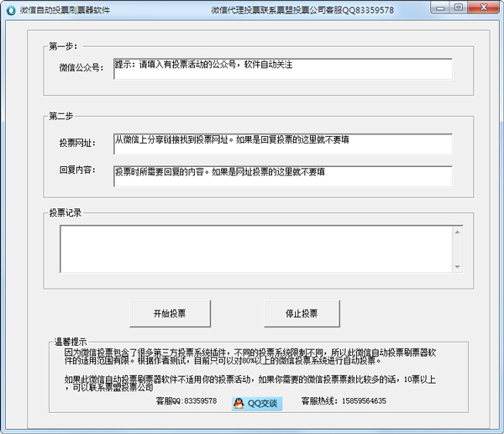Close the voting software window
Image resolution: width=504 pixels, height=434 pixels.
tap(484, 8)
